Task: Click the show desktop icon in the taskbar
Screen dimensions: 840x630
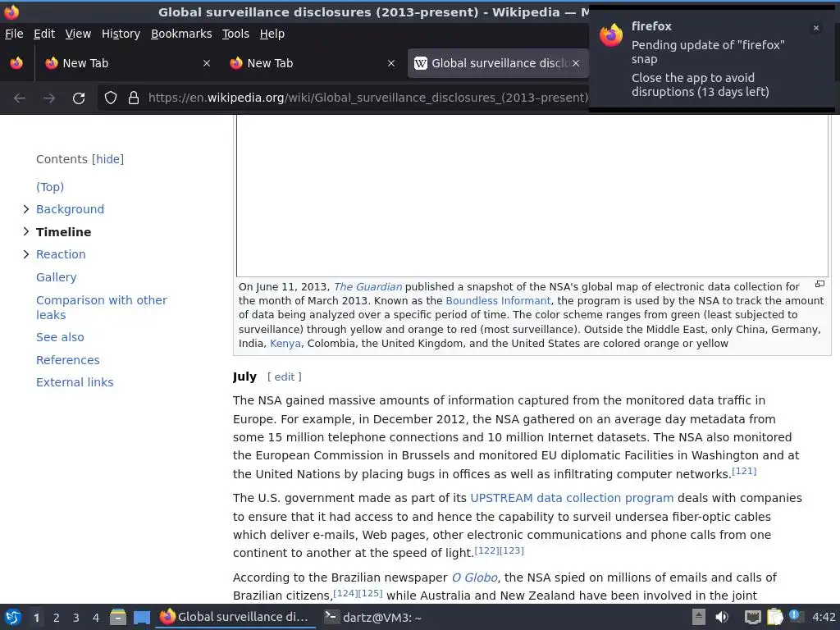Action: (141, 617)
